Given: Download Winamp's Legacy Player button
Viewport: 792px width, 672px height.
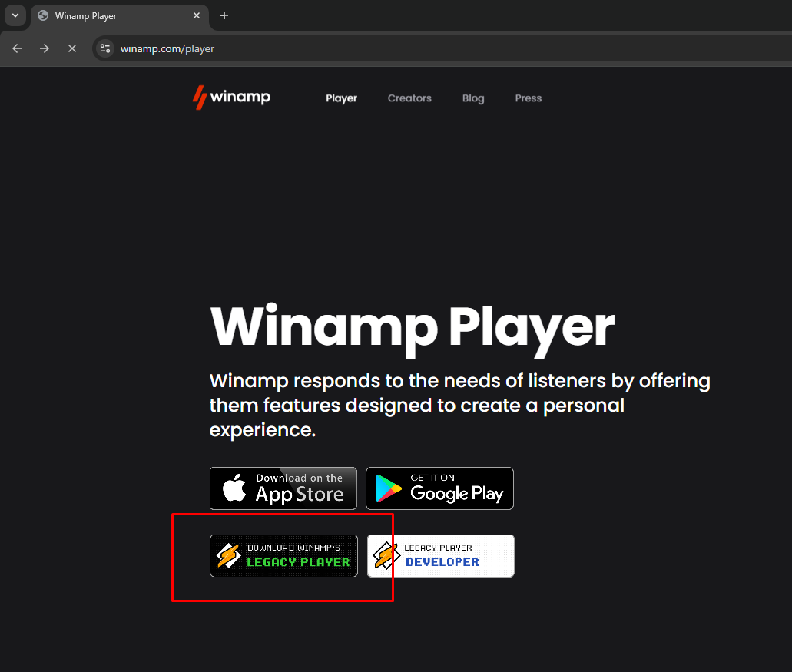Looking at the screenshot, I should point(284,555).
